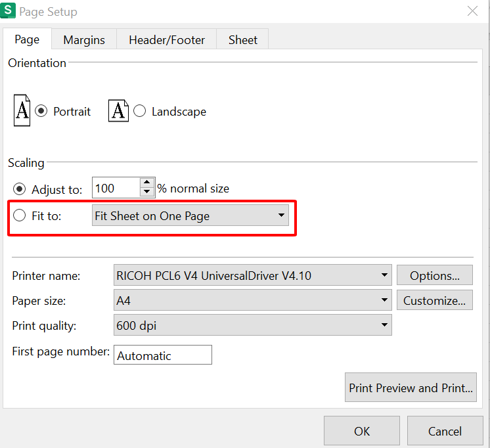Expand the Printer name dropdown
Viewport: 490px width, 448px height.
coord(253,276)
